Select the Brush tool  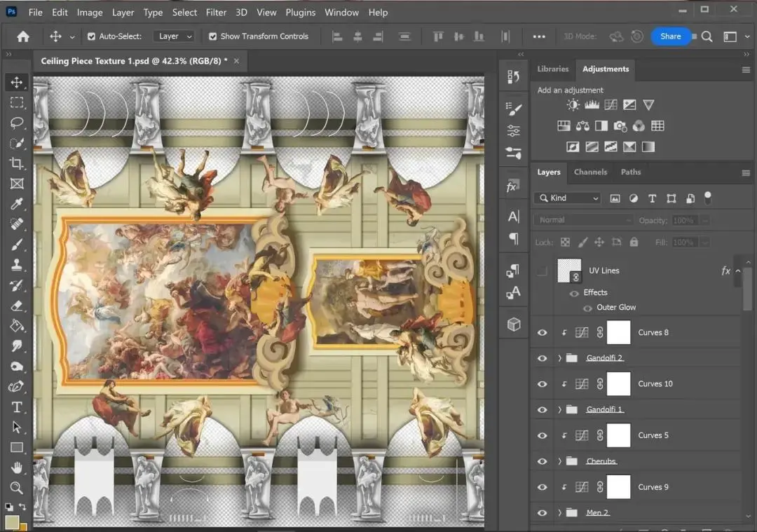(x=17, y=245)
